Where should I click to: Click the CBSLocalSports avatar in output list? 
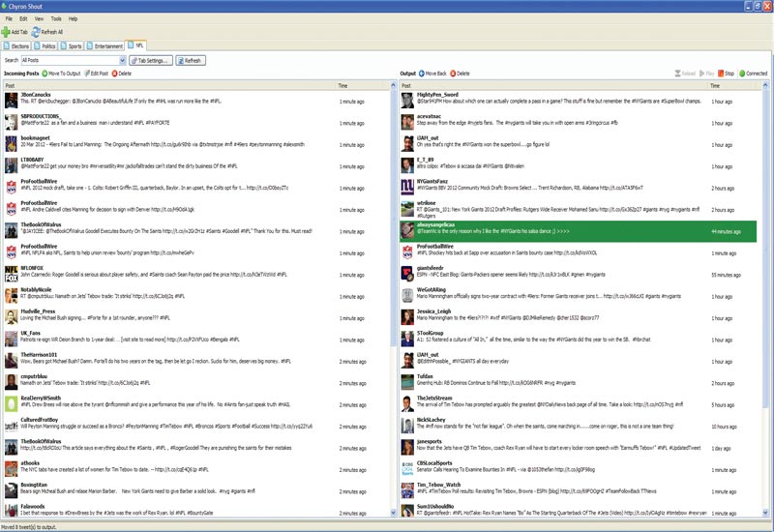click(407, 469)
